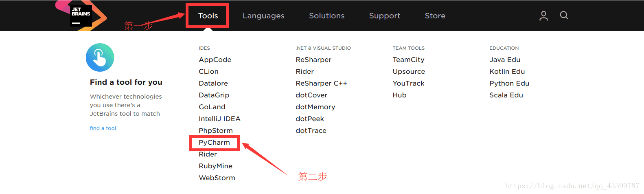The width and height of the screenshot is (644, 194).
Task: Open the Hub link
Action: pos(399,95)
